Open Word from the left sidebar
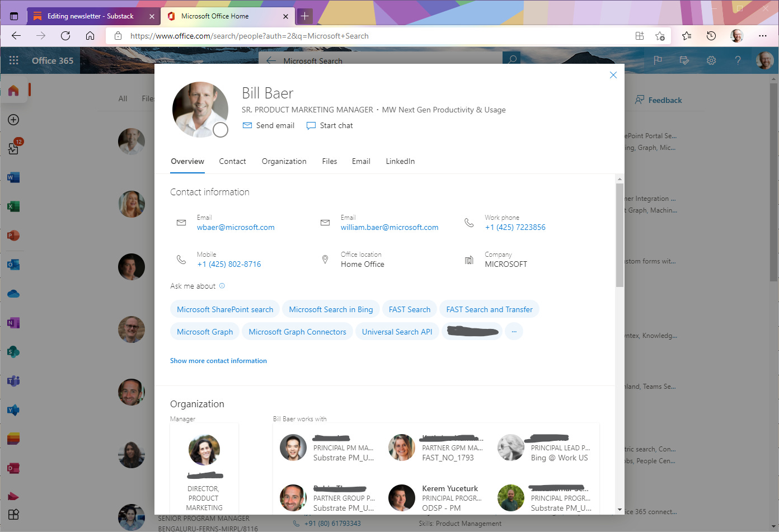779x532 pixels. (13, 177)
